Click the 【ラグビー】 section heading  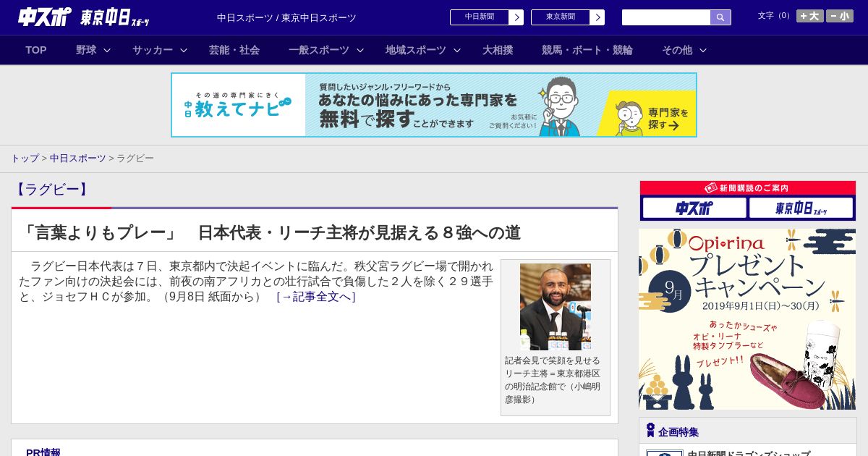51,190
